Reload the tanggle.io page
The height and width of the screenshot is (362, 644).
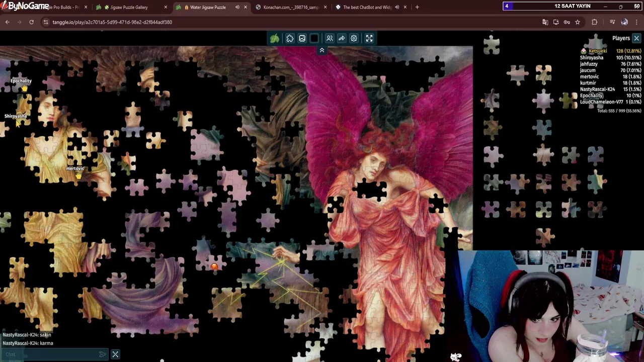point(31,22)
